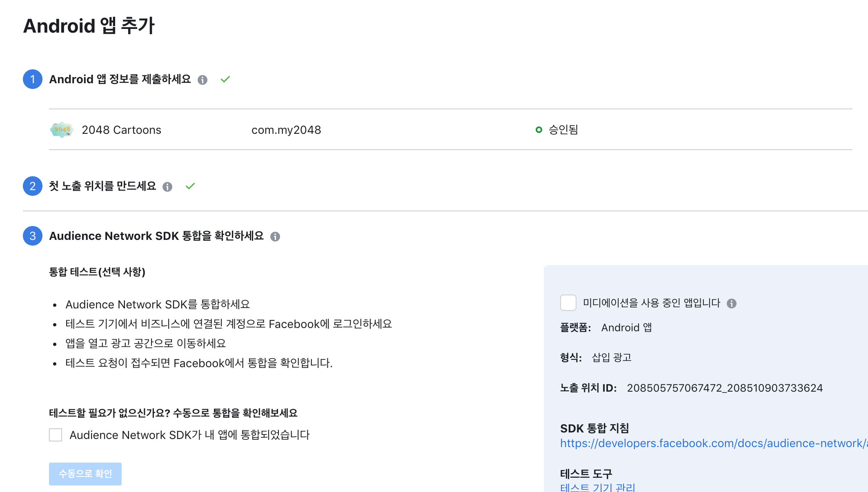
Task: Click the green checkmark next to step 2
Action: (190, 186)
